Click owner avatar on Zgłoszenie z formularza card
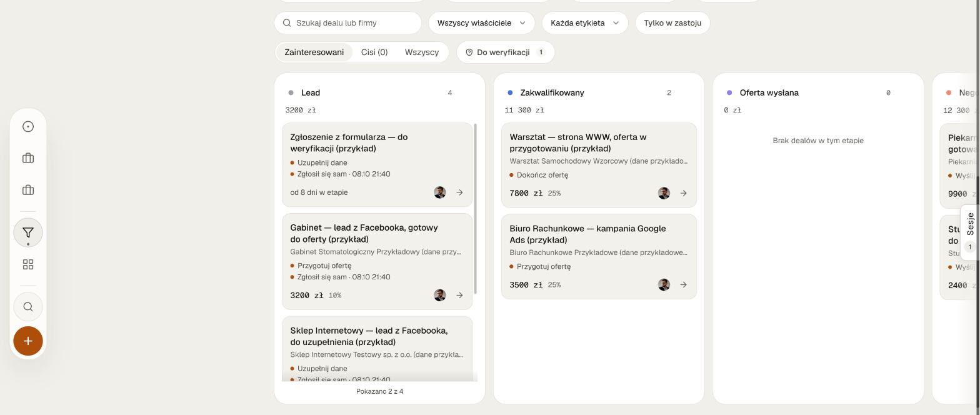This screenshot has height=415, width=980. click(440, 192)
